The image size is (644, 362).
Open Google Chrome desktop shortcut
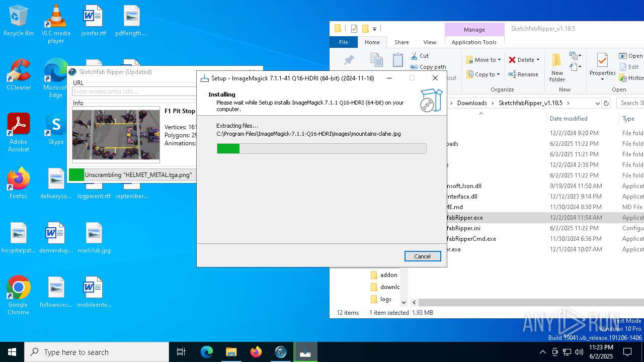(18, 295)
